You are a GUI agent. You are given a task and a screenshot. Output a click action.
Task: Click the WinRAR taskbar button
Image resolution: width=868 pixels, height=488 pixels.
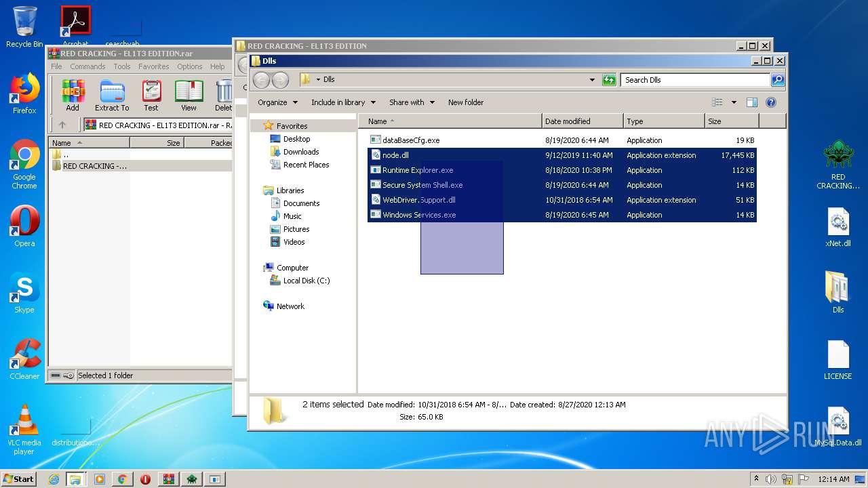coord(169,479)
